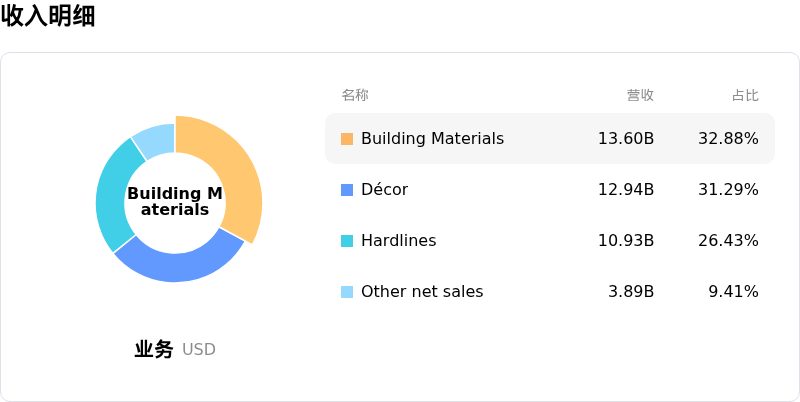Image resolution: width=800 pixels, height=402 pixels.
Task: Click the 营收 column header
Action: pos(640,96)
